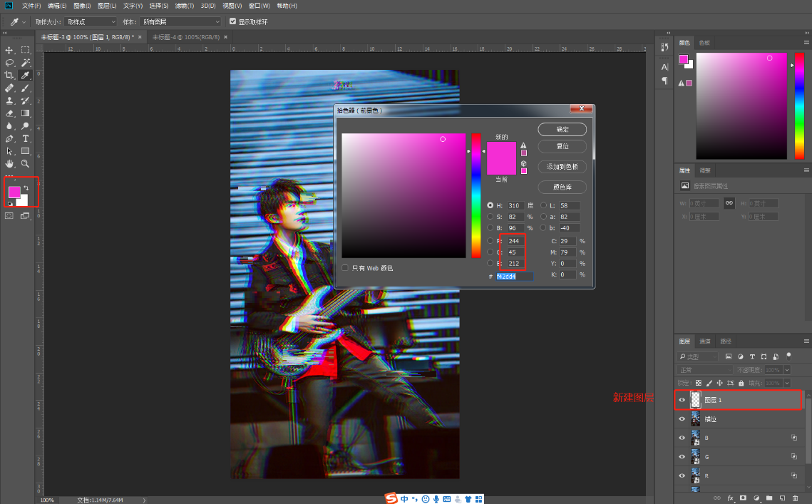812x504 pixels.
Task: Enable the 只有 Web 颜色 checkbox
Action: coord(345,268)
